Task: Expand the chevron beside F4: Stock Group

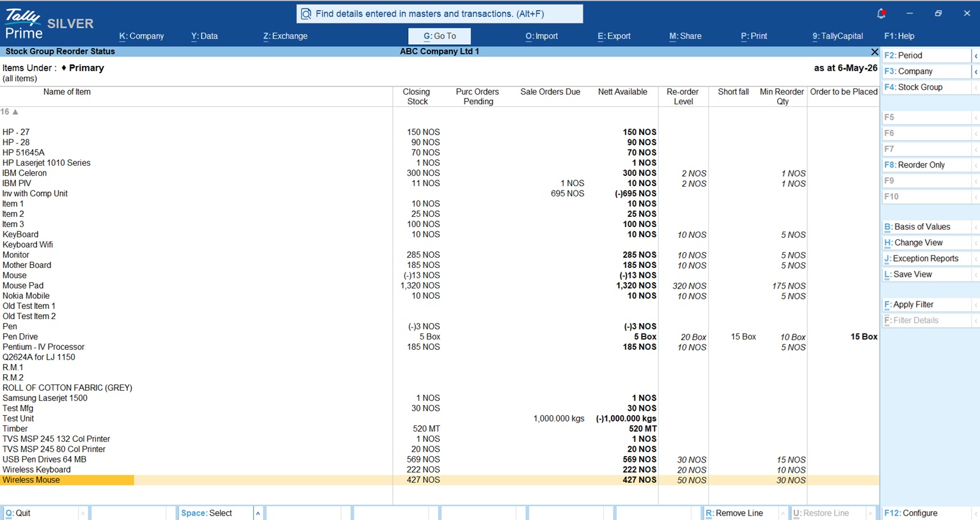Action: click(976, 87)
